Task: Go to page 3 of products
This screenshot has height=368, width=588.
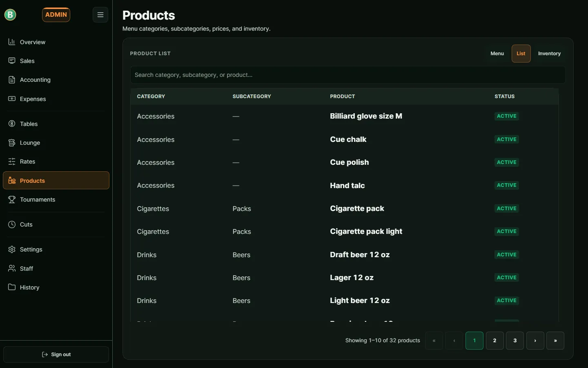Action: [x=515, y=341]
